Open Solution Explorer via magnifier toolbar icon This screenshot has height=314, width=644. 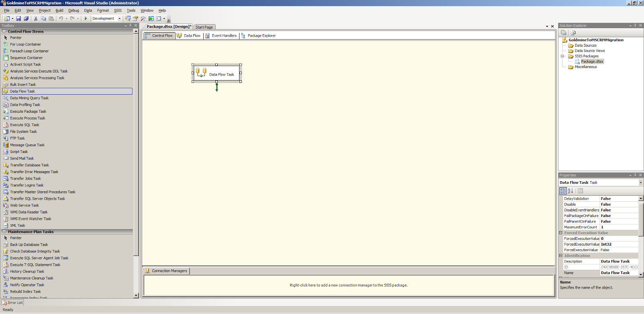(128, 19)
